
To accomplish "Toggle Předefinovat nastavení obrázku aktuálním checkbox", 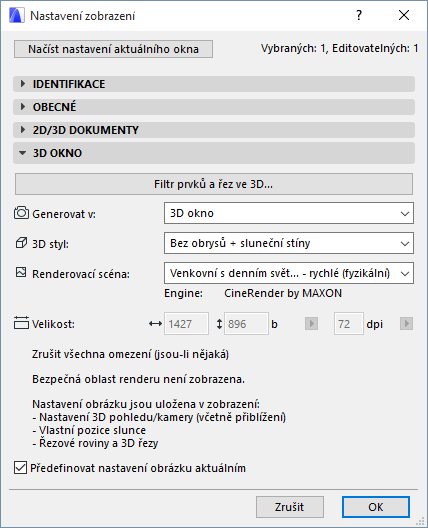I will tap(20, 468).
